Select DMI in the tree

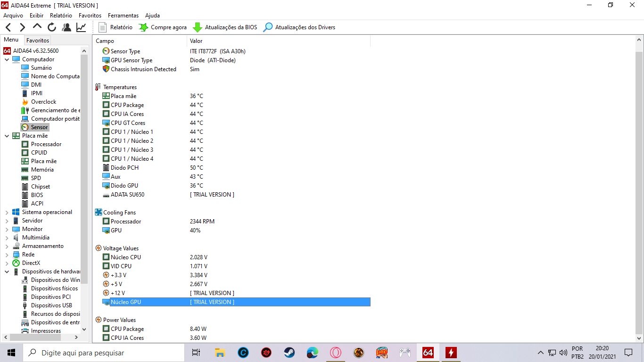(x=36, y=85)
